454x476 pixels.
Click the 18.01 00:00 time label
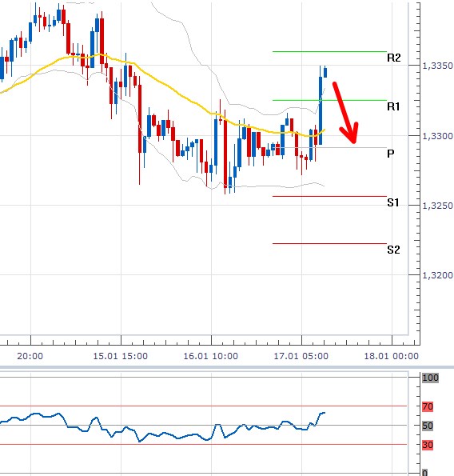click(391, 356)
